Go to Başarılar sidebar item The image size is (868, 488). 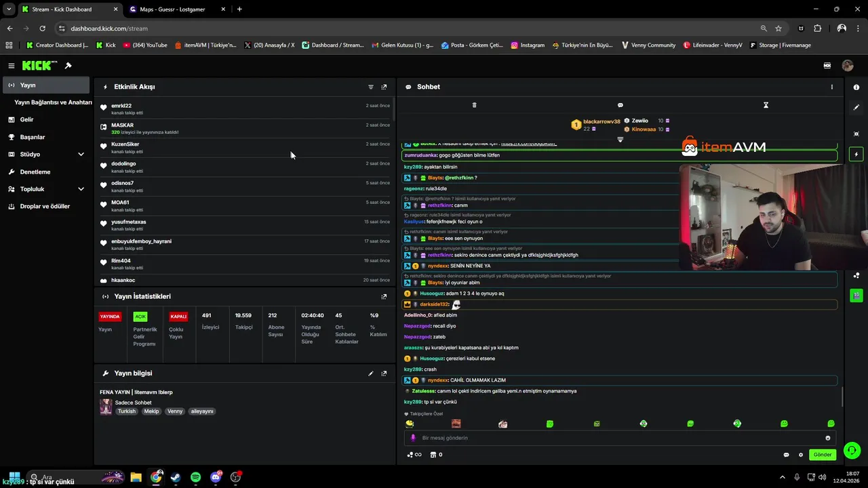pyautogui.click(x=46, y=137)
